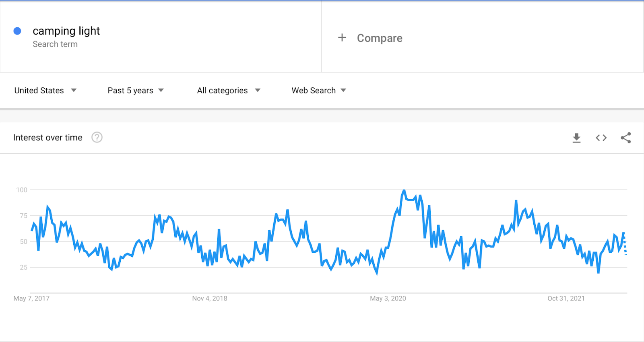Screen dimensions: 644x342
Task: Click the embed code icon
Action: point(601,138)
